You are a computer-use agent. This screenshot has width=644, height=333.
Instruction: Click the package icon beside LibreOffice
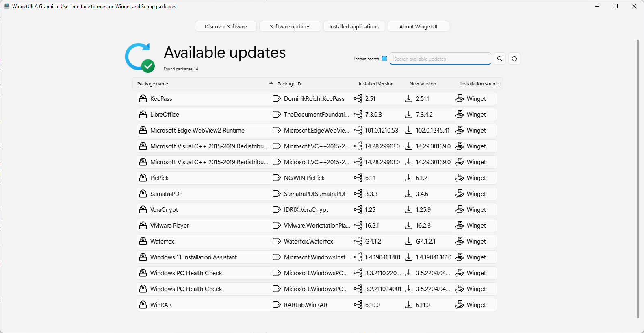point(143,114)
